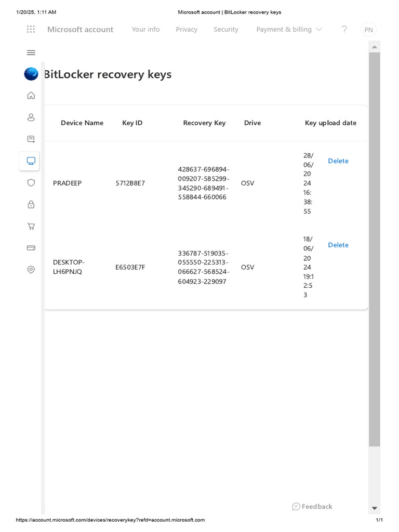This screenshot has width=399, height=532.
Task: Click the Key upload date header
Action: 331,123
